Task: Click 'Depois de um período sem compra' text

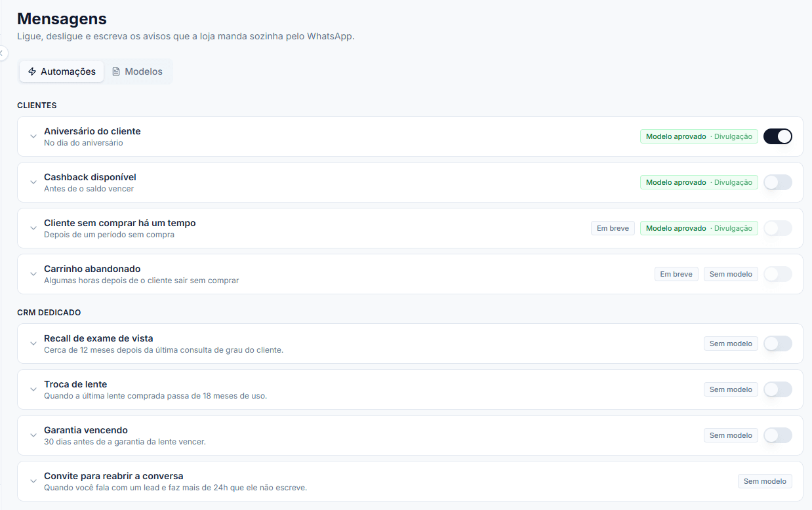Action: click(109, 235)
